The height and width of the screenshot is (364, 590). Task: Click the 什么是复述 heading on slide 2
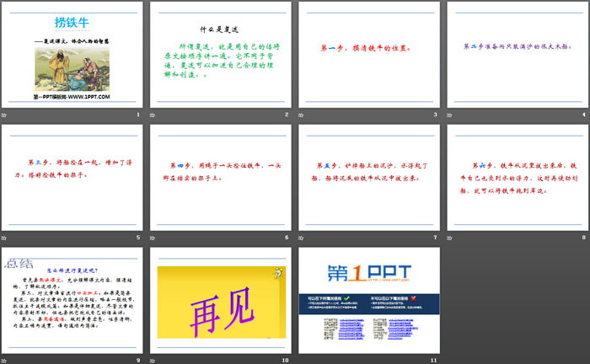pos(219,29)
